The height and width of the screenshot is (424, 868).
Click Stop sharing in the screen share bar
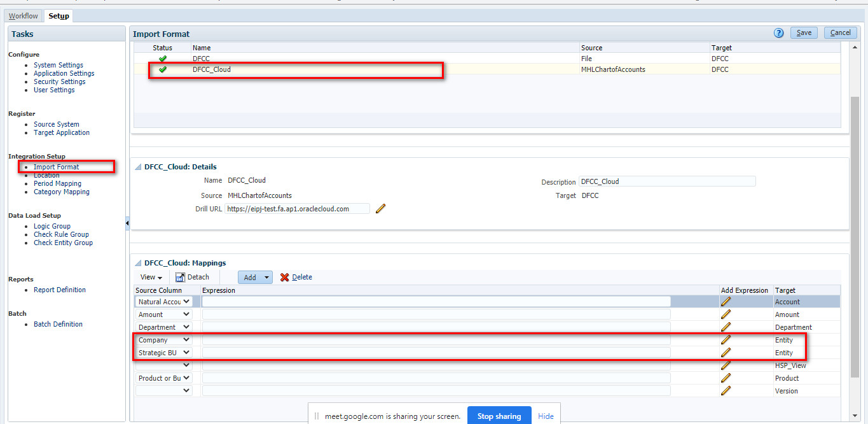[x=499, y=416]
